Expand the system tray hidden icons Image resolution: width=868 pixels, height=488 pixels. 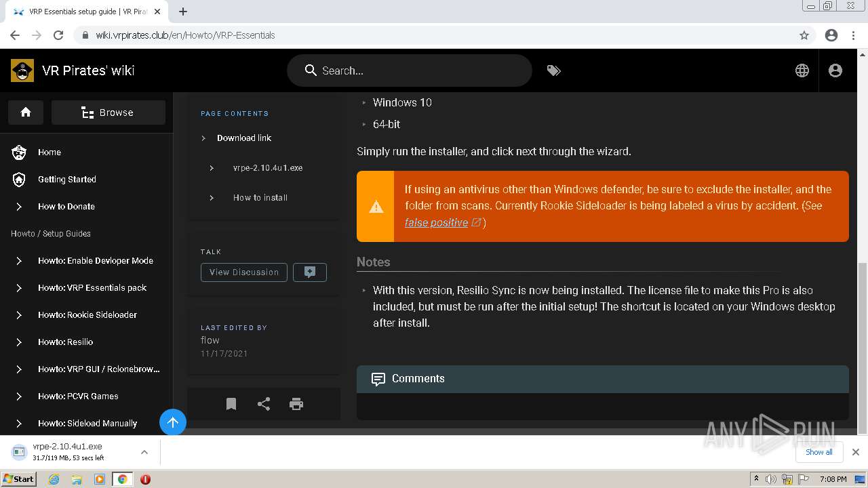click(x=756, y=479)
